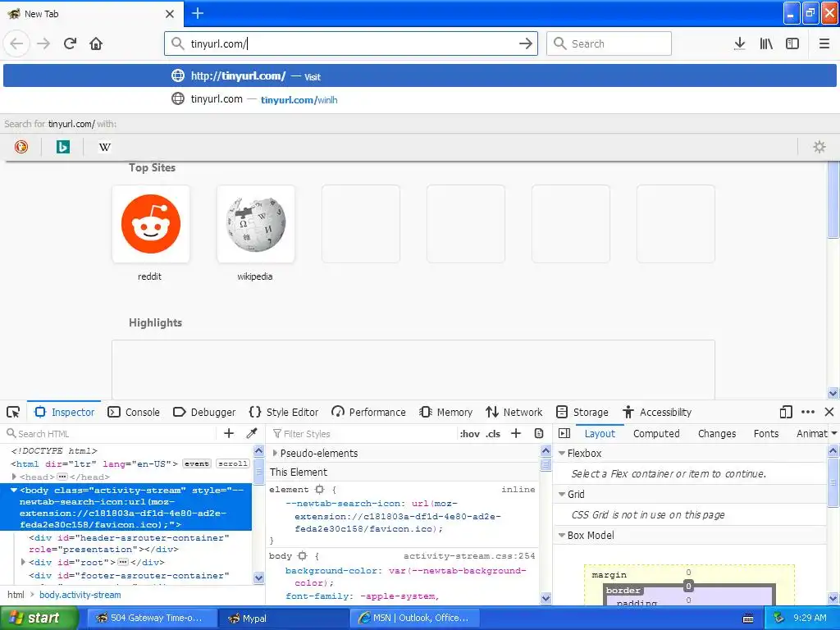Switch to the Layout side tab
Screen dimensions: 840x630
[x=600, y=433]
